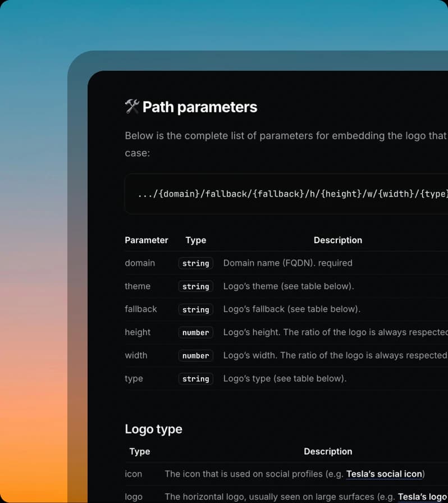This screenshot has width=448, height=503.
Task: Click the number badge in the height row
Action: click(196, 333)
